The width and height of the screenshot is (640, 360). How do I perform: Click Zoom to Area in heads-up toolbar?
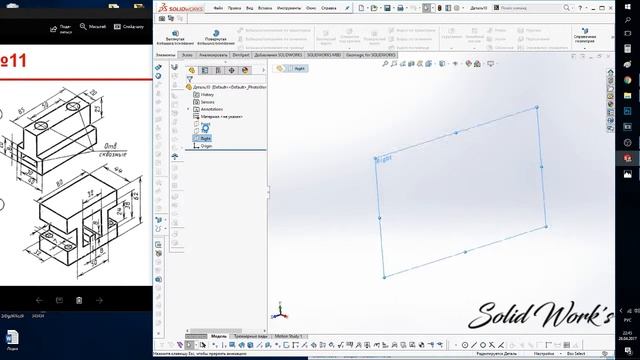(393, 64)
